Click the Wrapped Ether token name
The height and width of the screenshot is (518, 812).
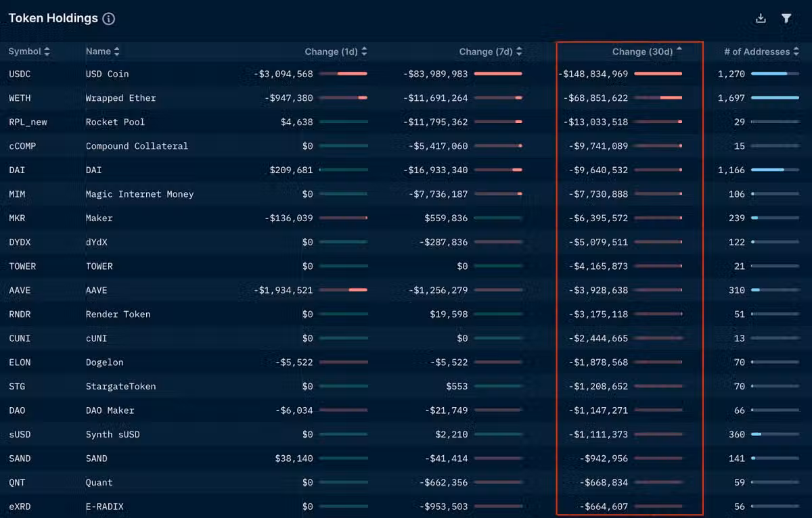(x=120, y=98)
